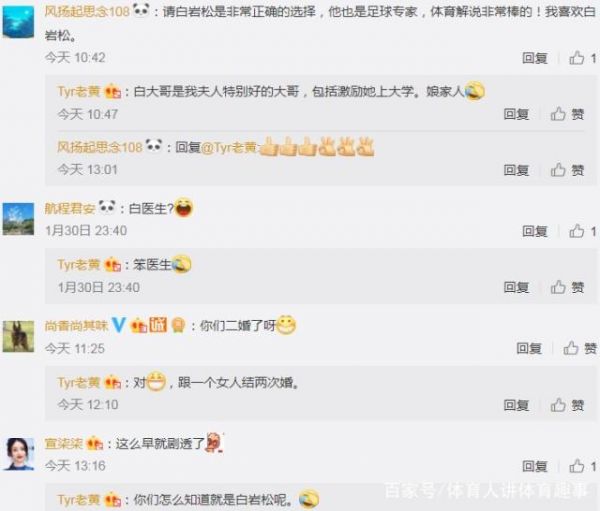
Task: Like 宣柒柒's 13:16 comment
Action: click(582, 466)
